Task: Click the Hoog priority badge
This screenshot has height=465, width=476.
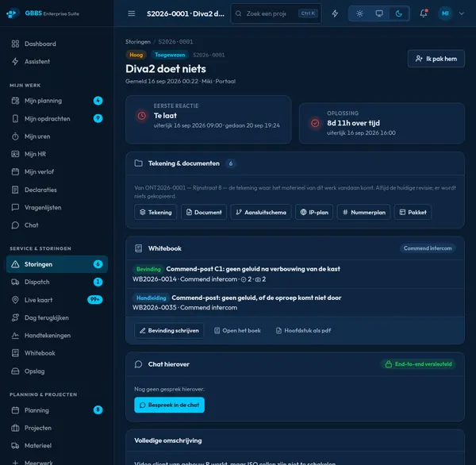Action: [x=136, y=55]
